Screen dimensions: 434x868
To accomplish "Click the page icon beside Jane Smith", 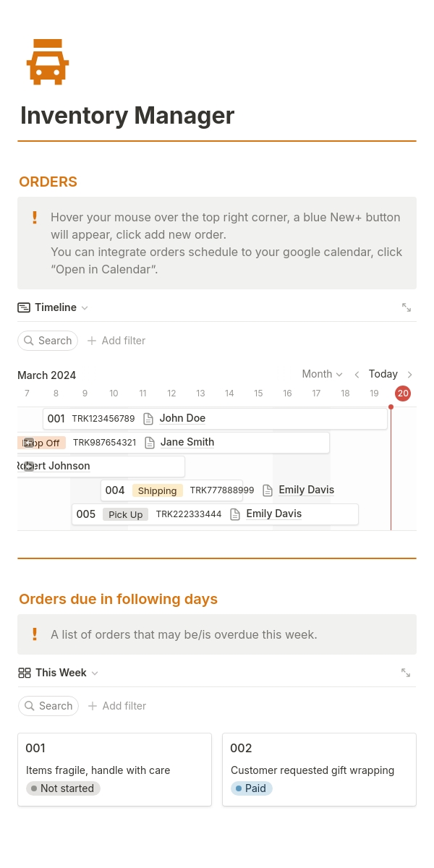I will (150, 443).
